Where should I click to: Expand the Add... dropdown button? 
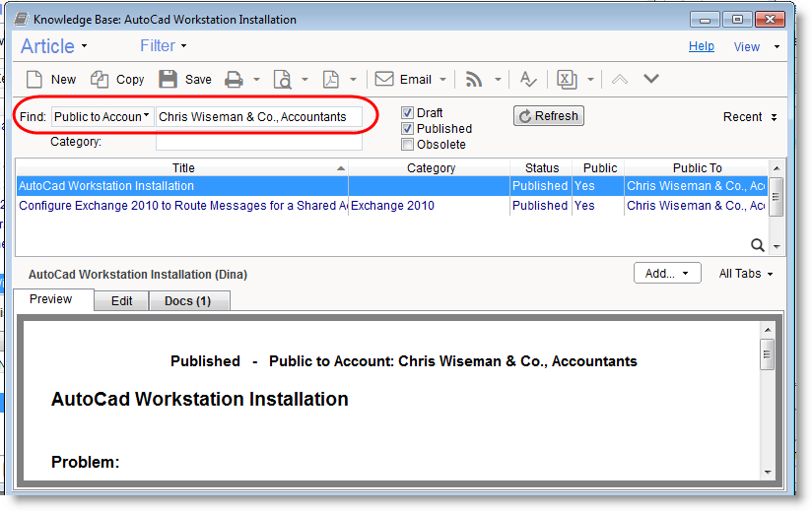[x=666, y=274]
